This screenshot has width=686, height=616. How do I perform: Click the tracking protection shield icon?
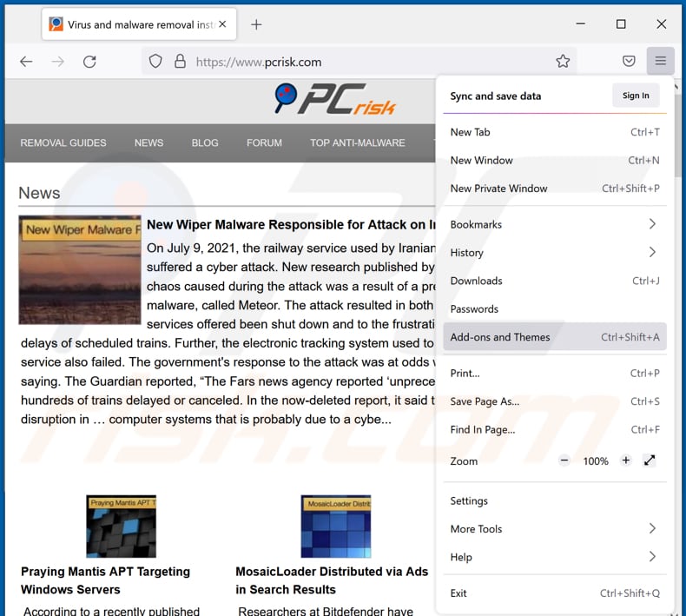(x=155, y=62)
